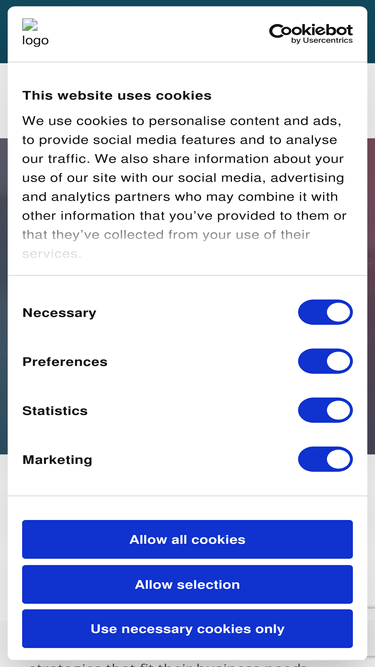Click the faded 'services.' text line

[x=51, y=254]
